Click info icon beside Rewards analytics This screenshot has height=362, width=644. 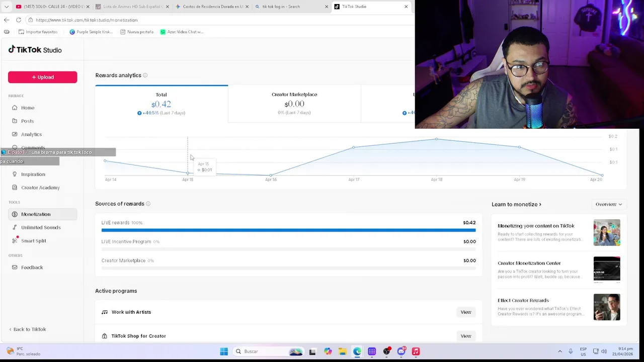145,75
